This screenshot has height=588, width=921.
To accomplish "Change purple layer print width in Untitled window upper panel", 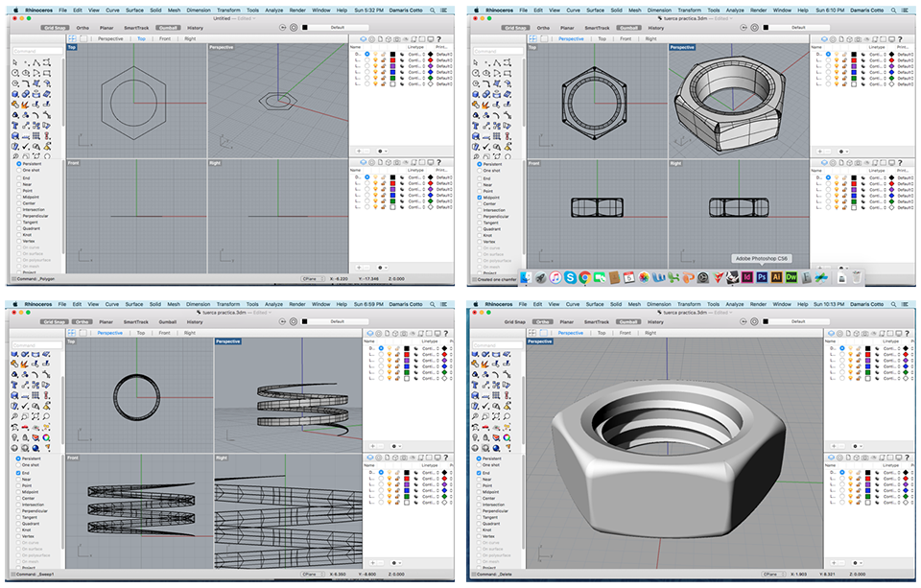I will point(443,66).
